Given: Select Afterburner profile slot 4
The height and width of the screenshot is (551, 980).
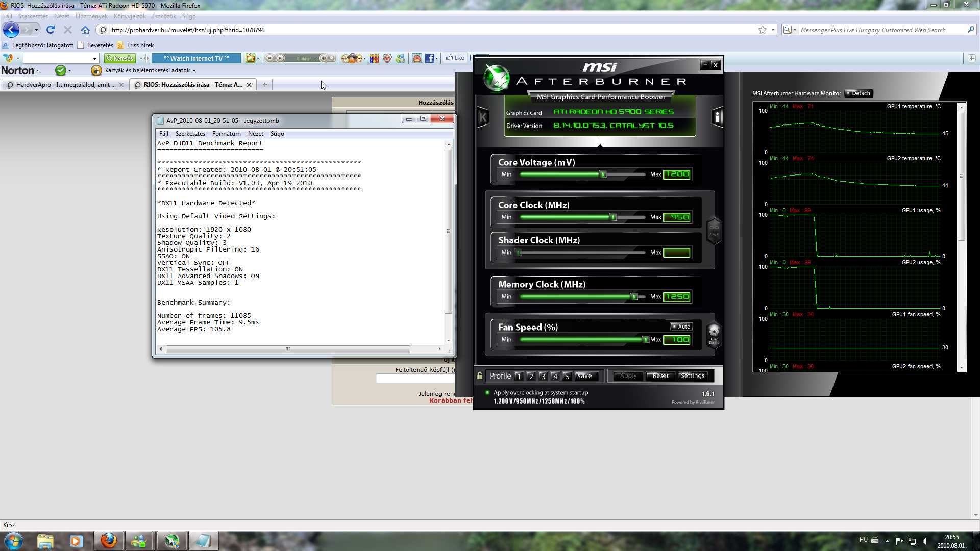Looking at the screenshot, I should coord(555,376).
